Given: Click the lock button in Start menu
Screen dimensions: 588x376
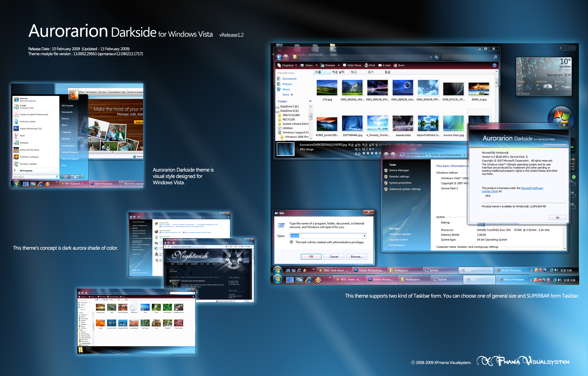Looking at the screenshot, I should [75, 177].
